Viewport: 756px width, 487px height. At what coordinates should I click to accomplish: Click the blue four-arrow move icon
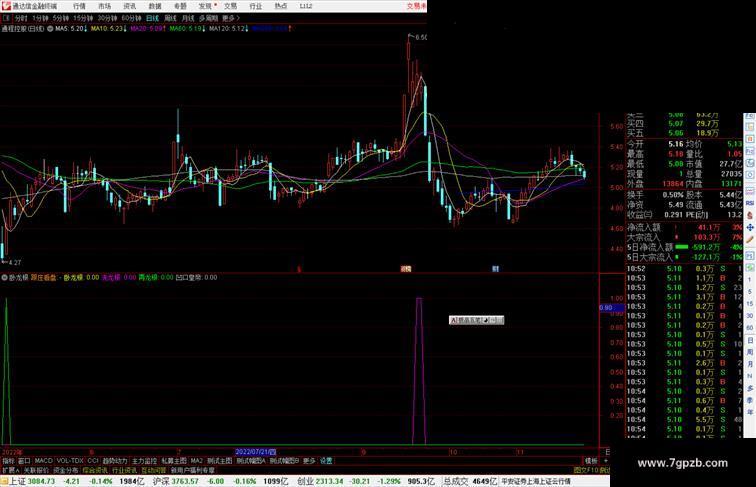coord(750,227)
